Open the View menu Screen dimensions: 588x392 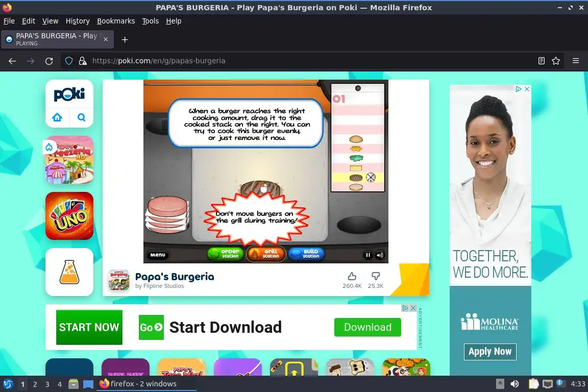click(x=50, y=21)
